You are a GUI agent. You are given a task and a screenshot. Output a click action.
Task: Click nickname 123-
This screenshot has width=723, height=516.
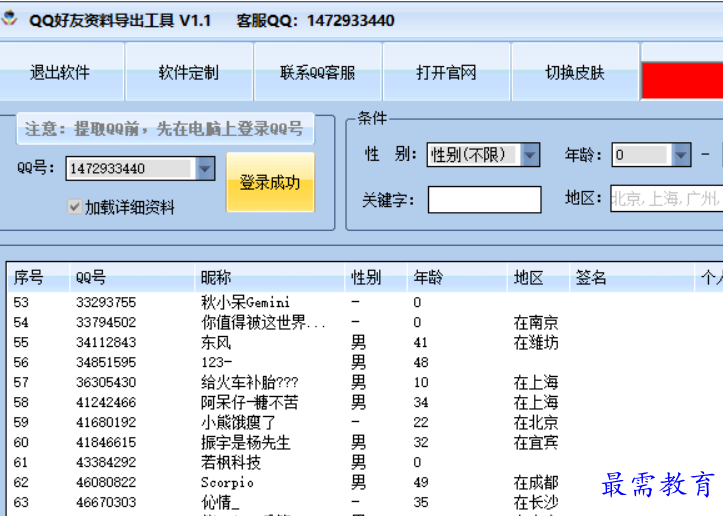[216, 362]
